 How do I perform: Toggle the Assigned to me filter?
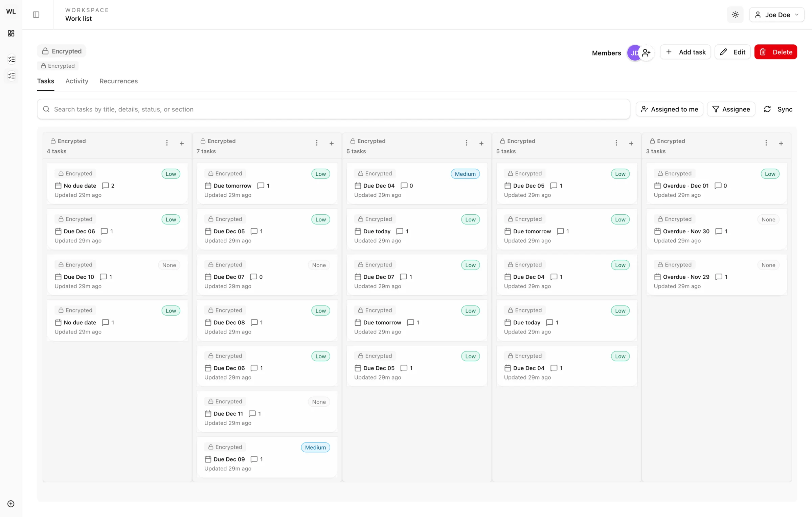pyautogui.click(x=669, y=109)
